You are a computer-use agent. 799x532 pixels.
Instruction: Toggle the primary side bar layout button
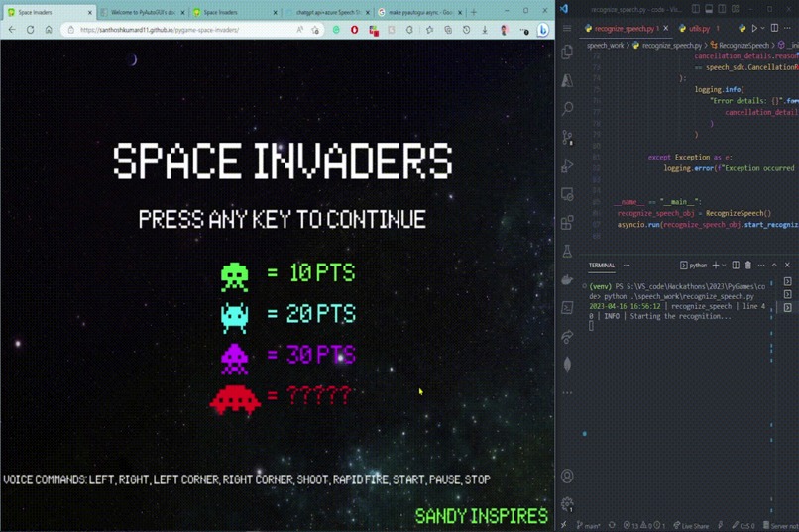696,9
